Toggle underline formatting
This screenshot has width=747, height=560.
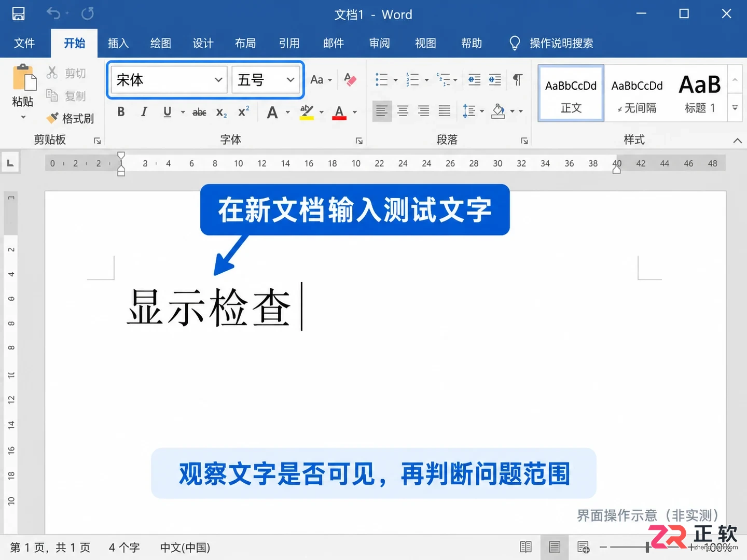167,111
